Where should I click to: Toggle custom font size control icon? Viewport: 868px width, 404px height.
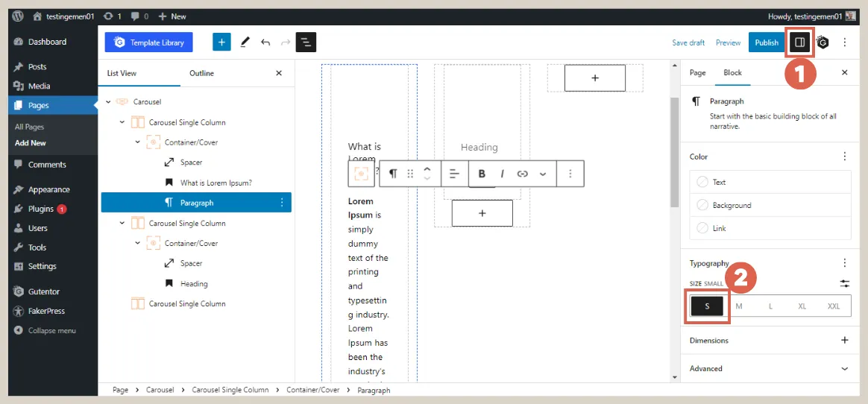coord(844,284)
